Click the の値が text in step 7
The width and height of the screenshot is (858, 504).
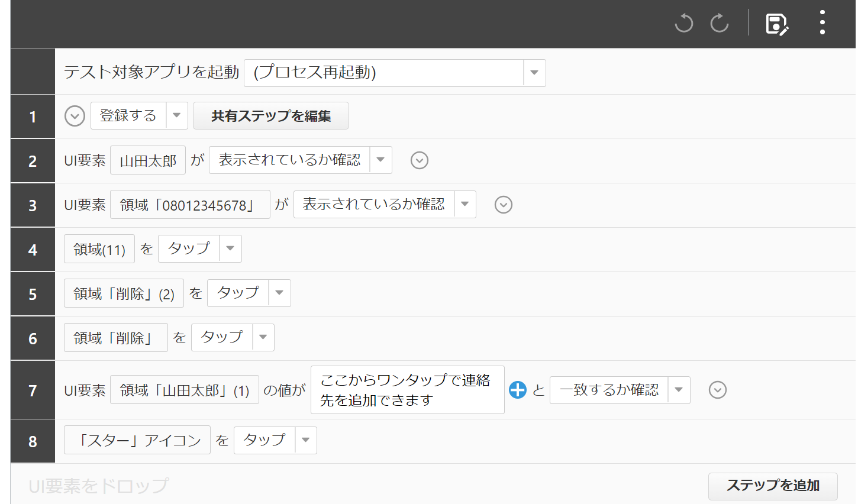tap(285, 390)
